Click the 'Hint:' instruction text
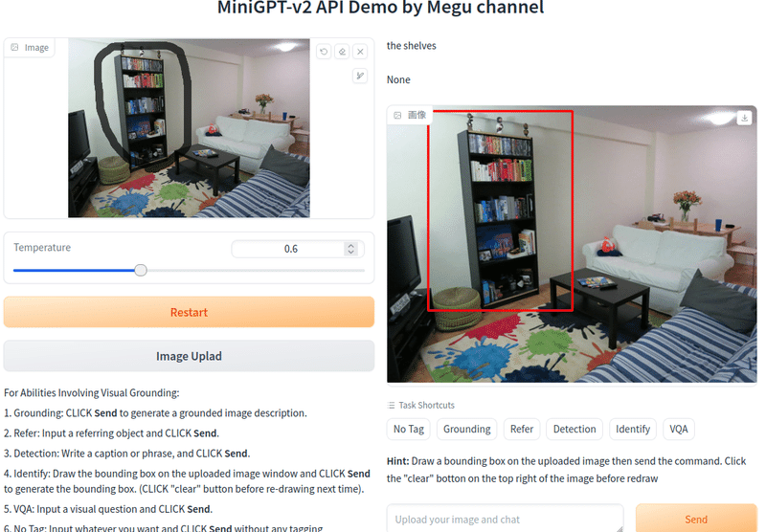 tap(566, 470)
